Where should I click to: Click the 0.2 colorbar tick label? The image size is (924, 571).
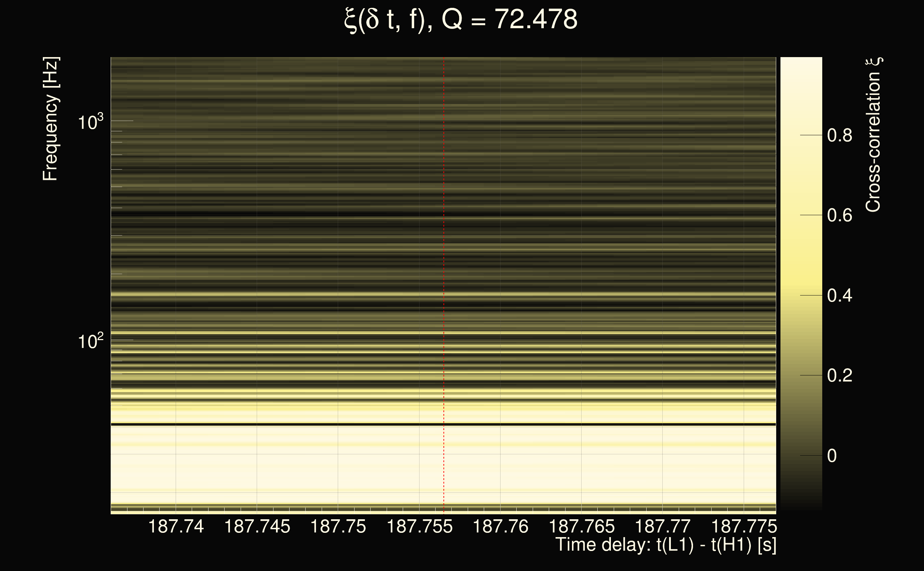tap(839, 375)
